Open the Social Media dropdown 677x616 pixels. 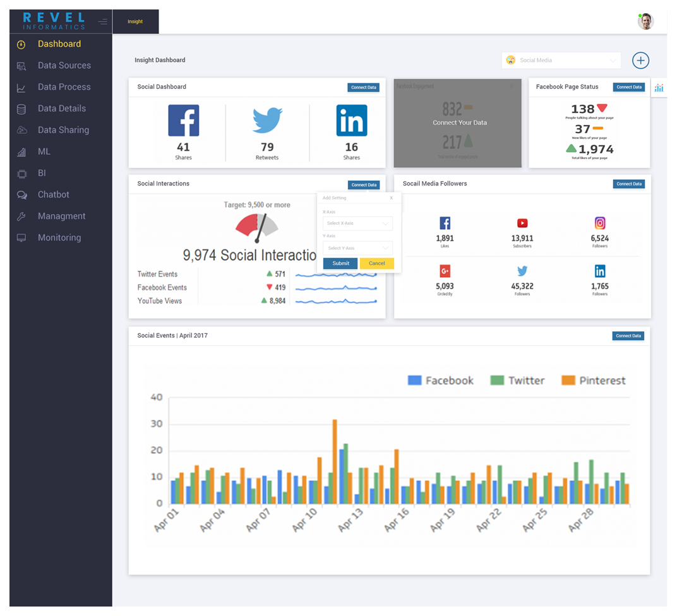[x=561, y=61]
